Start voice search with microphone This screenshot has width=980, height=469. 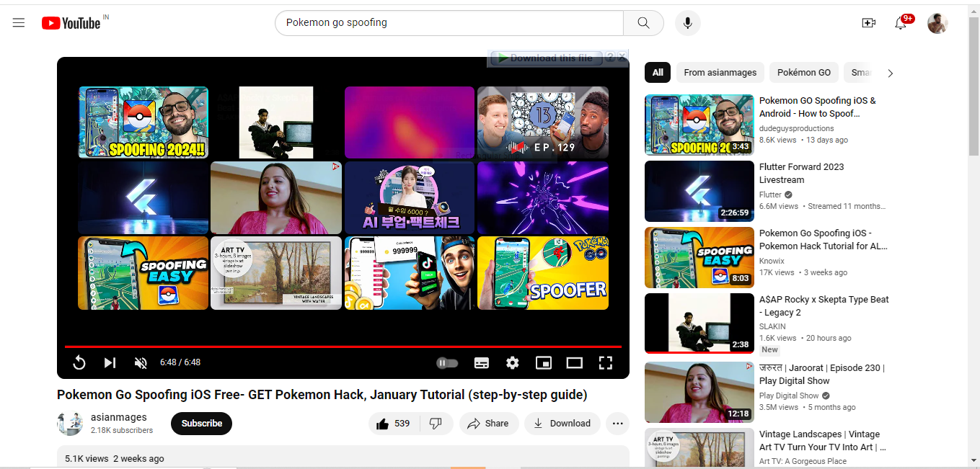click(x=688, y=23)
